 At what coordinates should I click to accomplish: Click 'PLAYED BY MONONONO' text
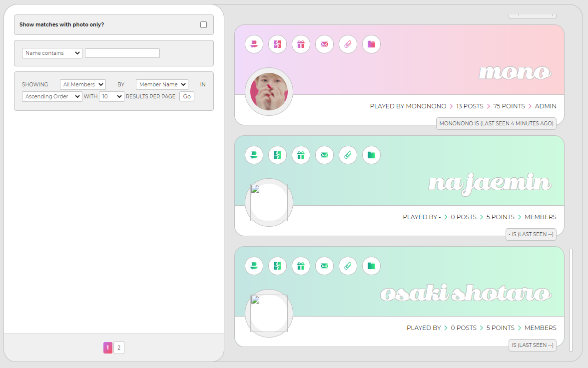(x=408, y=106)
